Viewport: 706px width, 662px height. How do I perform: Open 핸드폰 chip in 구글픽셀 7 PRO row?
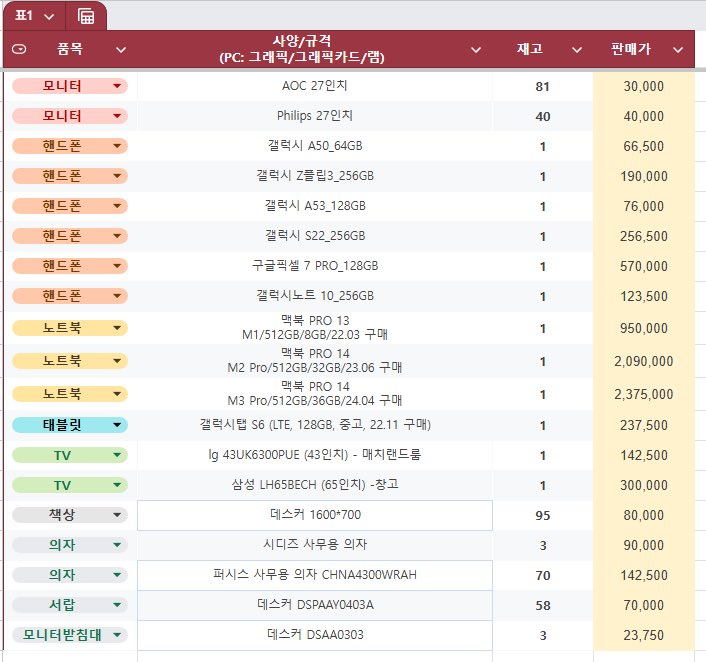pyautogui.click(x=70, y=266)
